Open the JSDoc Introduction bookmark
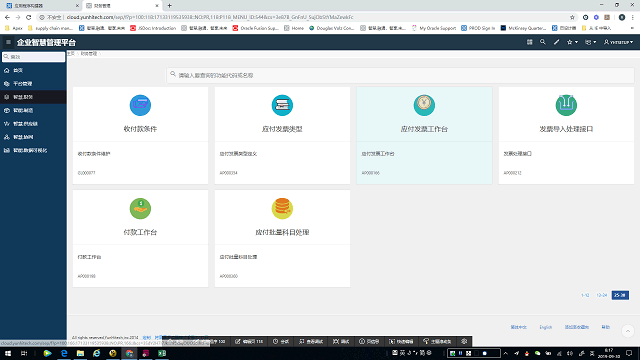This screenshot has height=360, width=640. 153,28
